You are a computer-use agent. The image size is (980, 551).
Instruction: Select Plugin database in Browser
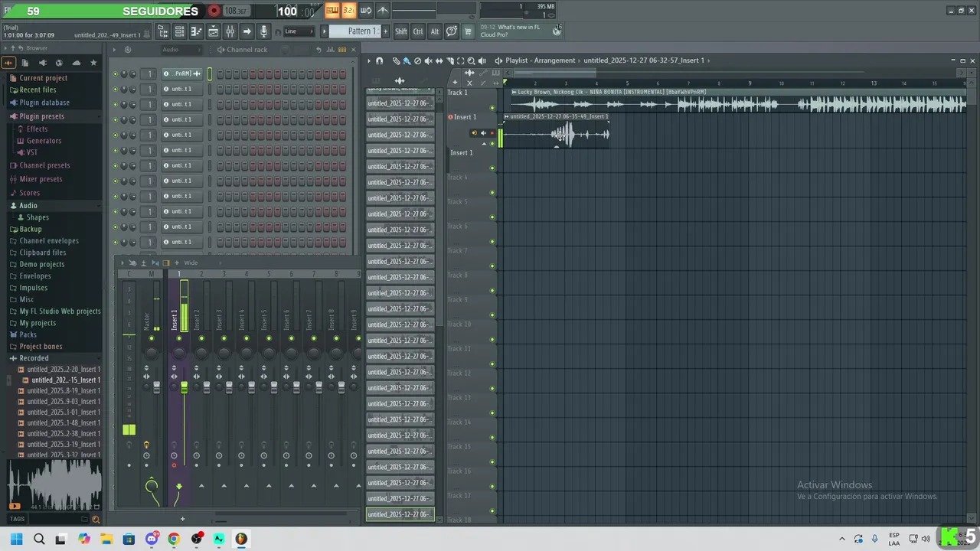(x=44, y=103)
